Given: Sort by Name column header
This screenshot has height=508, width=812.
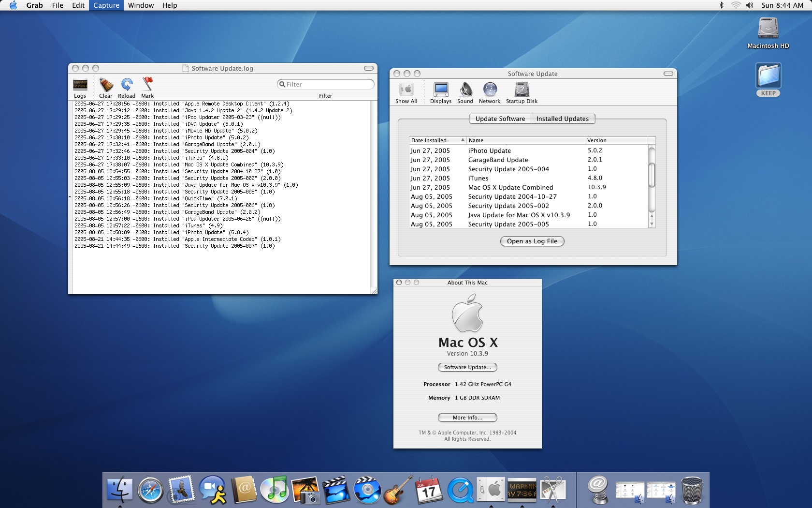Looking at the screenshot, I should pos(526,140).
